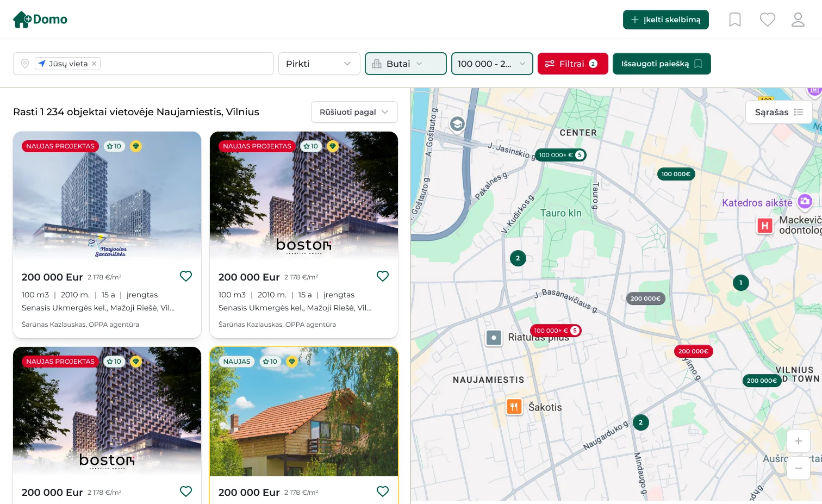This screenshot has width=822, height=504.
Task: Remove the "Jūsų vieta" location chip
Action: [x=94, y=64]
